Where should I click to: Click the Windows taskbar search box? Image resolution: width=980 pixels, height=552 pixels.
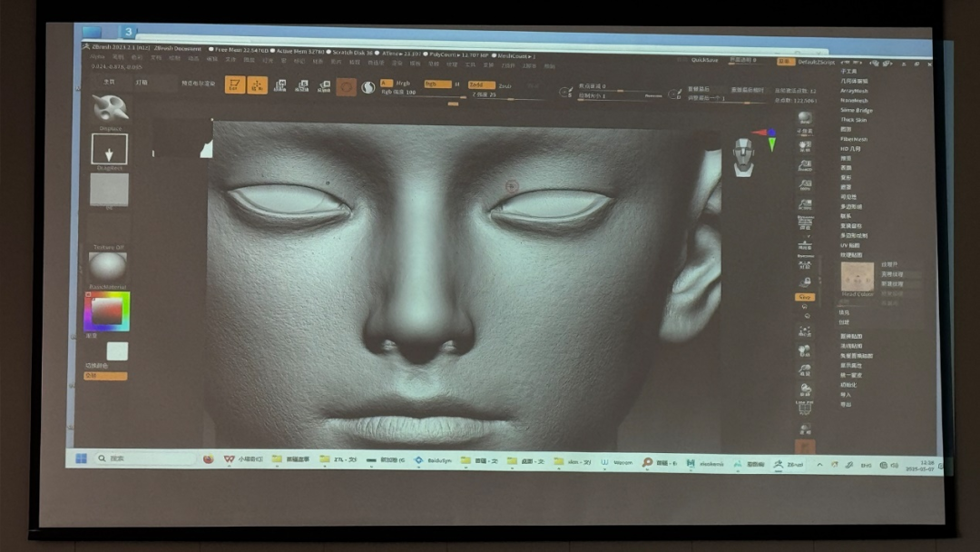tap(145, 459)
